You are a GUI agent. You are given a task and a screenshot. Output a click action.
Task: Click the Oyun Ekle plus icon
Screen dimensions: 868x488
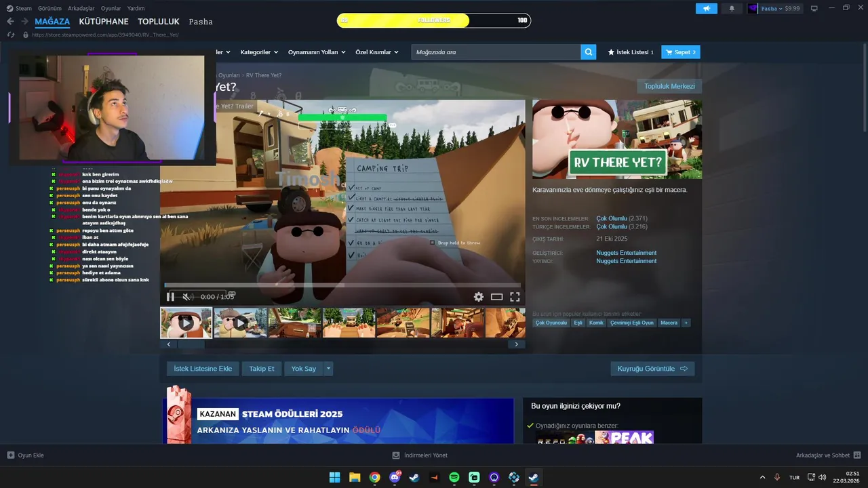[x=10, y=455]
